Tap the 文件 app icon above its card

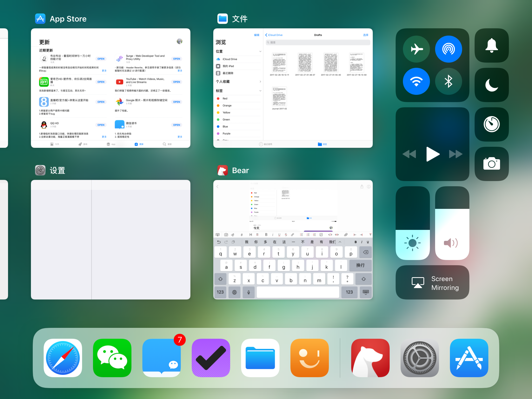(x=223, y=19)
